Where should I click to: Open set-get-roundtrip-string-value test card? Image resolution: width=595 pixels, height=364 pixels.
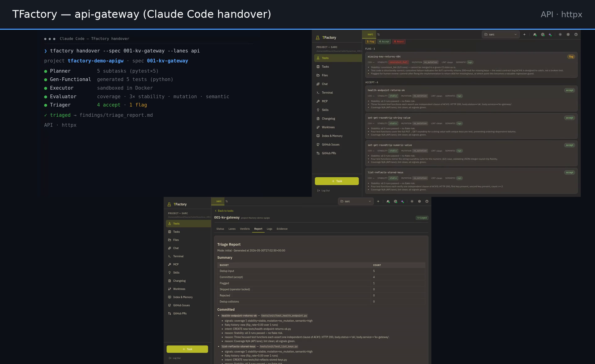(471, 126)
